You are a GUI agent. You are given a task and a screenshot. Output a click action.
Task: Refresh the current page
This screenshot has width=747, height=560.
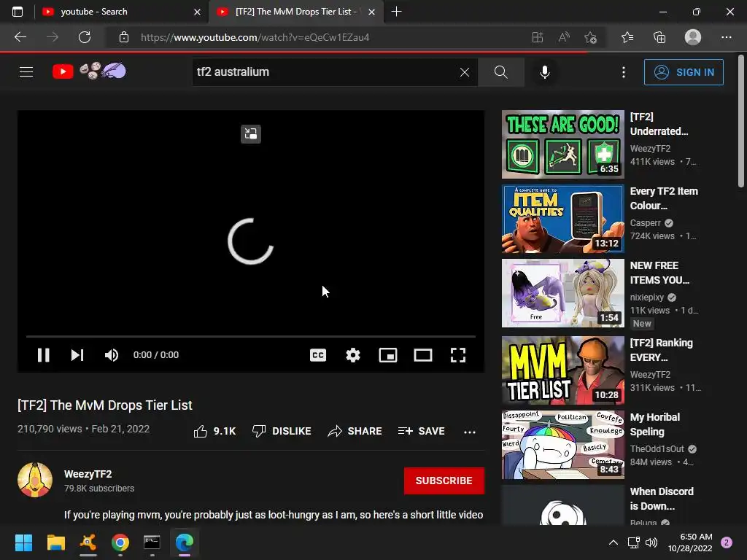85,37
